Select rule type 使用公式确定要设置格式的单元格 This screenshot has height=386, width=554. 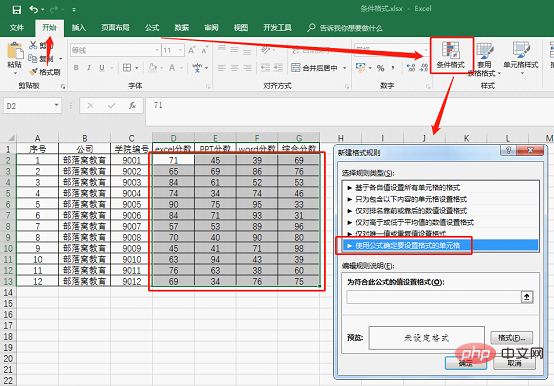point(440,245)
